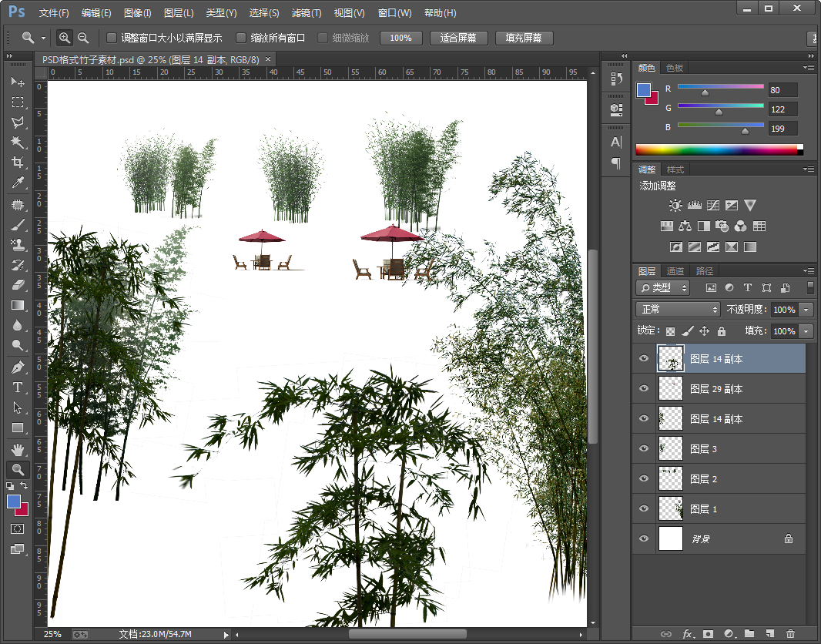Open the layer filter 类型 dropdown
Image resolution: width=821 pixels, height=644 pixels.
point(663,288)
